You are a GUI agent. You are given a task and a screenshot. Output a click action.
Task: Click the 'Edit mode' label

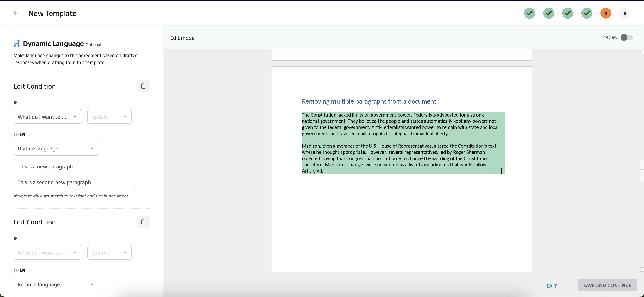[182, 38]
